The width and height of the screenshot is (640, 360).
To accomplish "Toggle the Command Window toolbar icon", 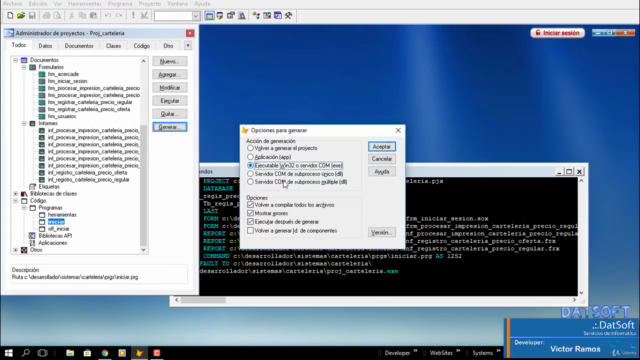I will 209,16.
